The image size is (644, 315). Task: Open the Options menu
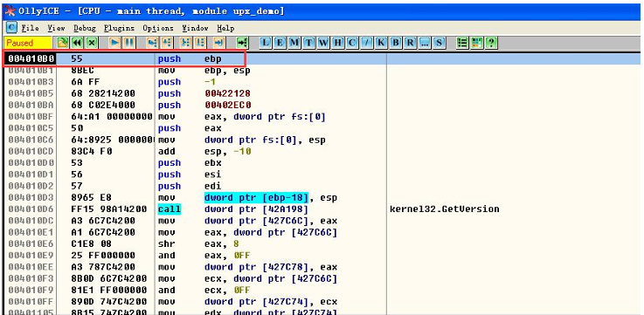click(x=158, y=28)
